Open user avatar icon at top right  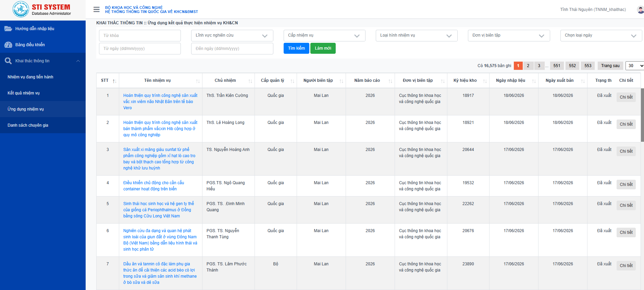pyautogui.click(x=640, y=10)
